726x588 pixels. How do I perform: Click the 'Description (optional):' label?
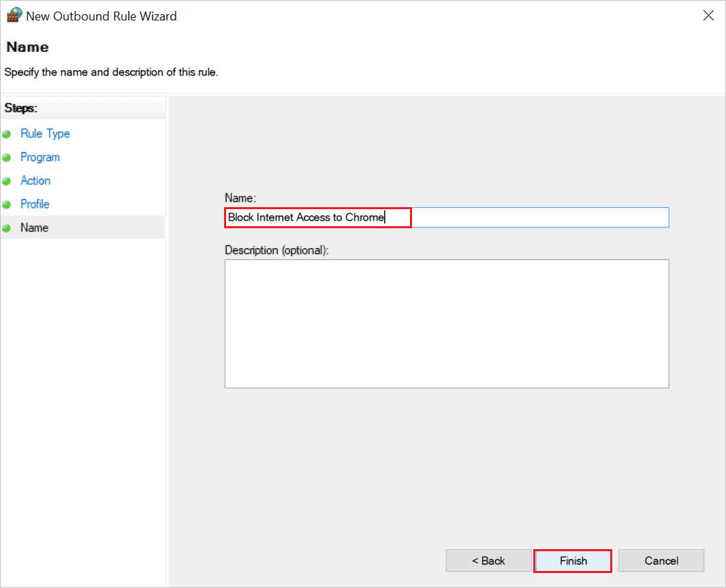(277, 250)
